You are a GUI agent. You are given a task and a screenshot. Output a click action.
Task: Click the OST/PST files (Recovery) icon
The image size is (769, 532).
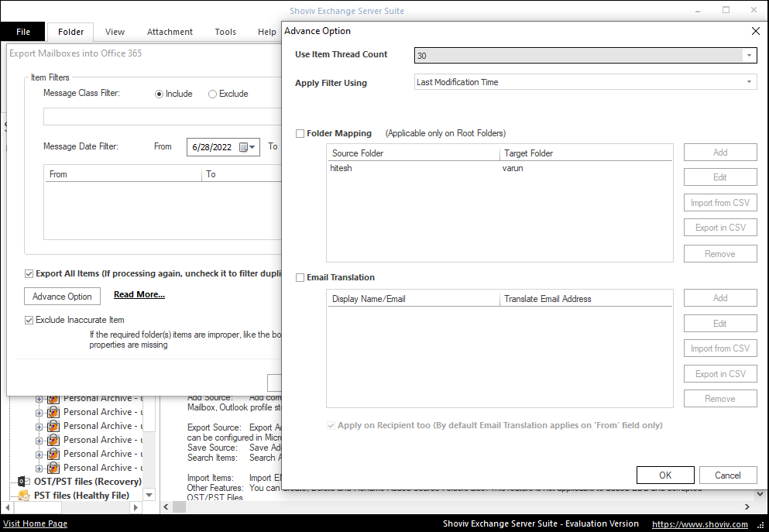pyautogui.click(x=23, y=481)
